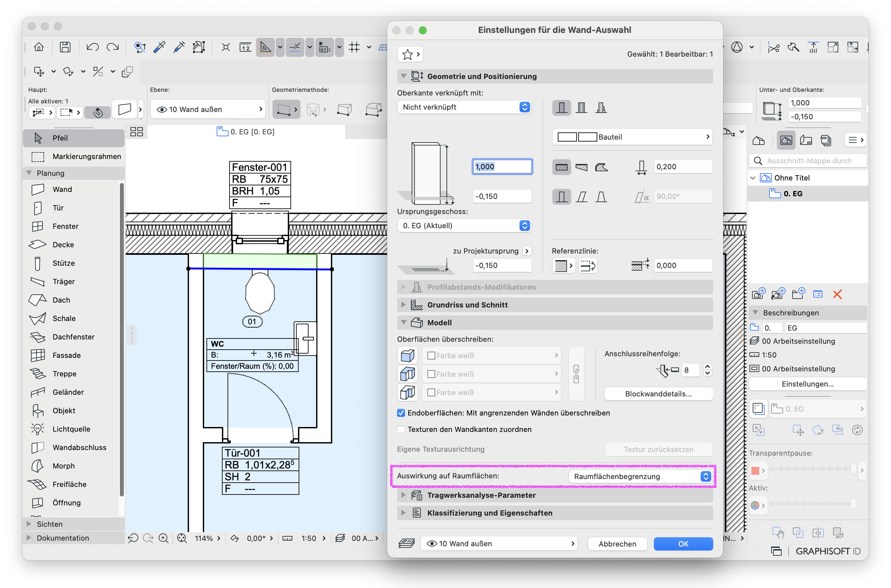Select vertical wall complexity icon
Image resolution: width=891 pixels, height=588 pixels.
click(x=561, y=197)
